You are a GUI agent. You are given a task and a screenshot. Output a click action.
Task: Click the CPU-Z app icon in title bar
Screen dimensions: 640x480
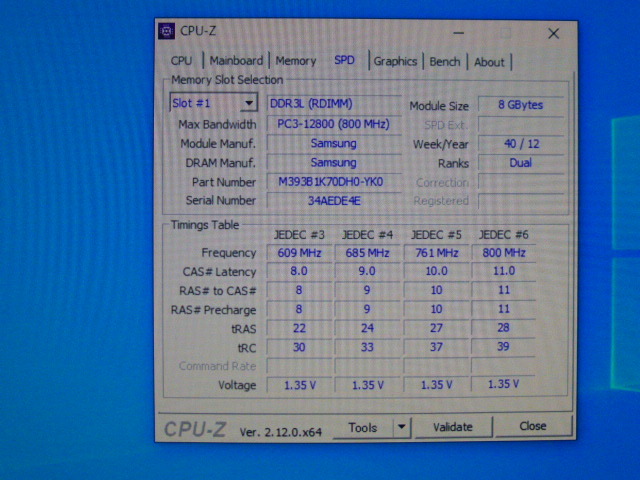tap(166, 31)
